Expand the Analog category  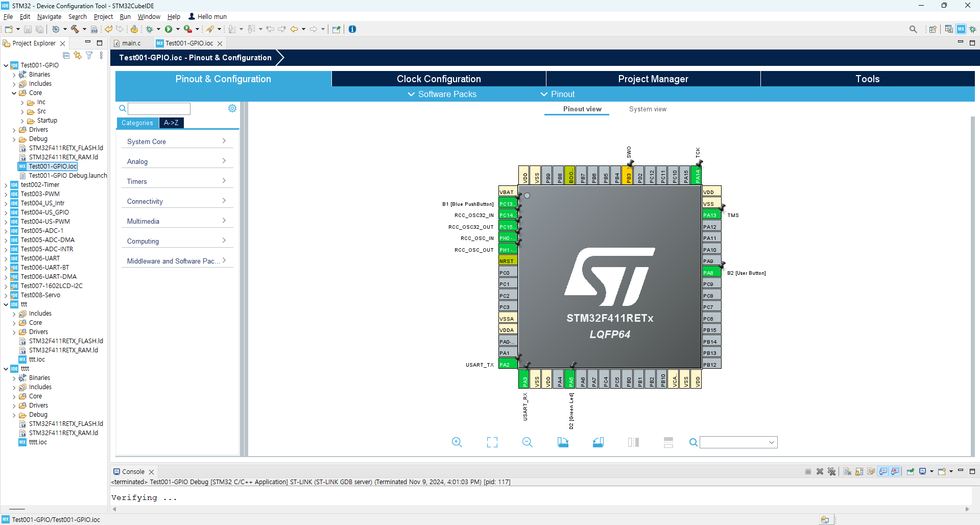click(x=177, y=161)
